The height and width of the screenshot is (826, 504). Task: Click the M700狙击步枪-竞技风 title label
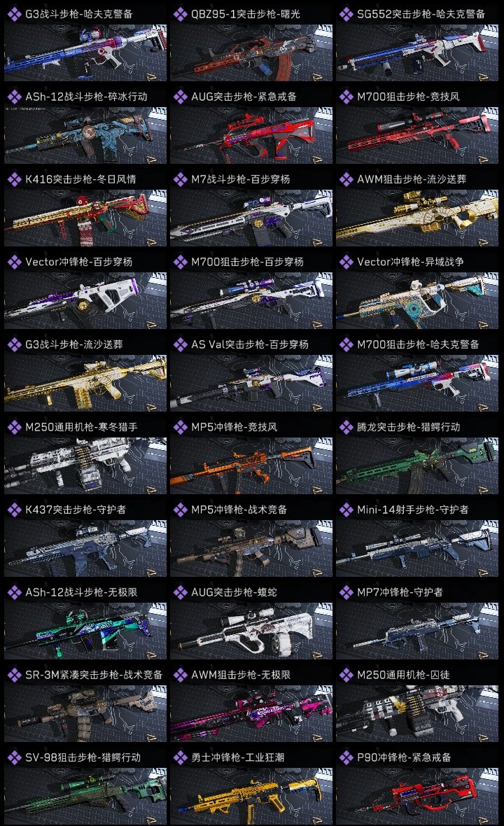coord(408,97)
